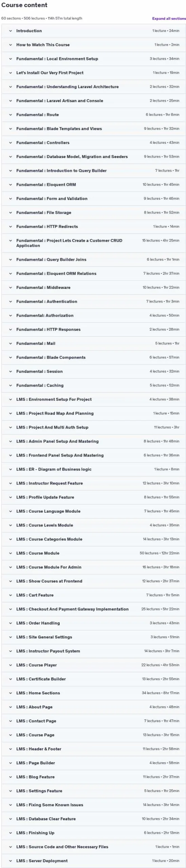The width and height of the screenshot is (186, 868).
Task: Click the Expand all sections link
Action: 169,19
